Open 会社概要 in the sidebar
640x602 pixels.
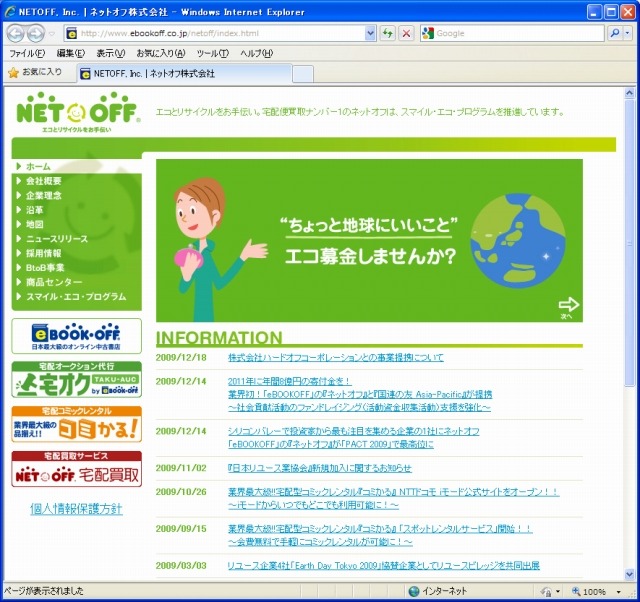(x=43, y=181)
